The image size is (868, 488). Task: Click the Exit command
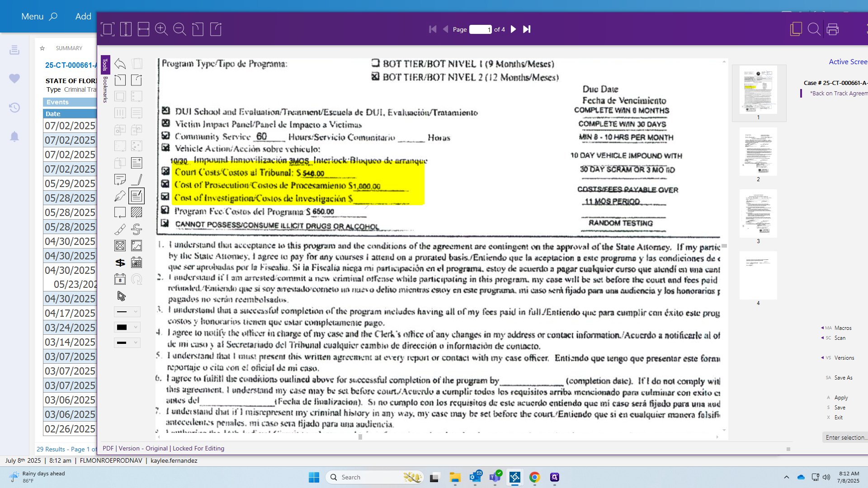tap(838, 418)
